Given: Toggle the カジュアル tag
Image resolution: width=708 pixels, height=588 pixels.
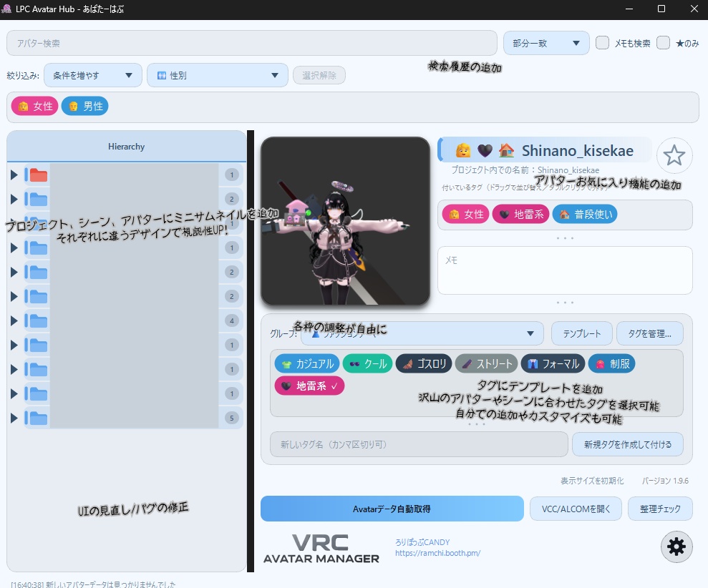Looking at the screenshot, I should (x=307, y=363).
